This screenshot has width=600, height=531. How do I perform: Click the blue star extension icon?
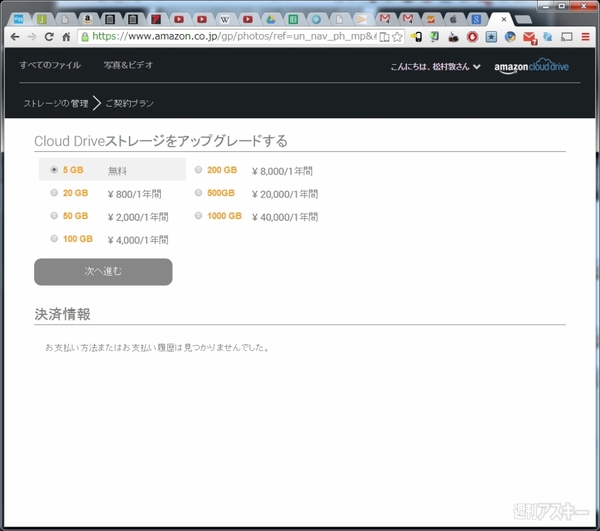pos(491,37)
